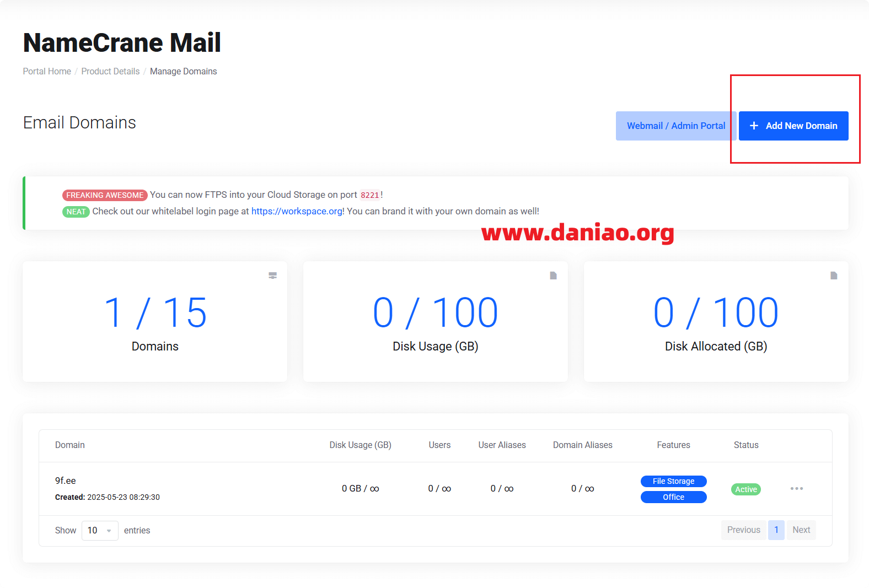
Task: Click the Status column header
Action: click(746, 445)
